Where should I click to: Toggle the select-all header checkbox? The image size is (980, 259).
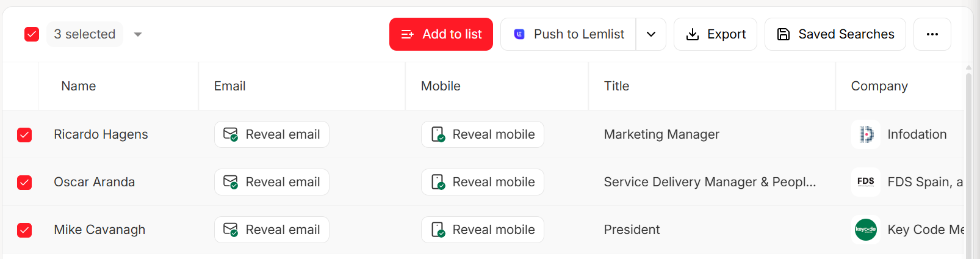32,34
